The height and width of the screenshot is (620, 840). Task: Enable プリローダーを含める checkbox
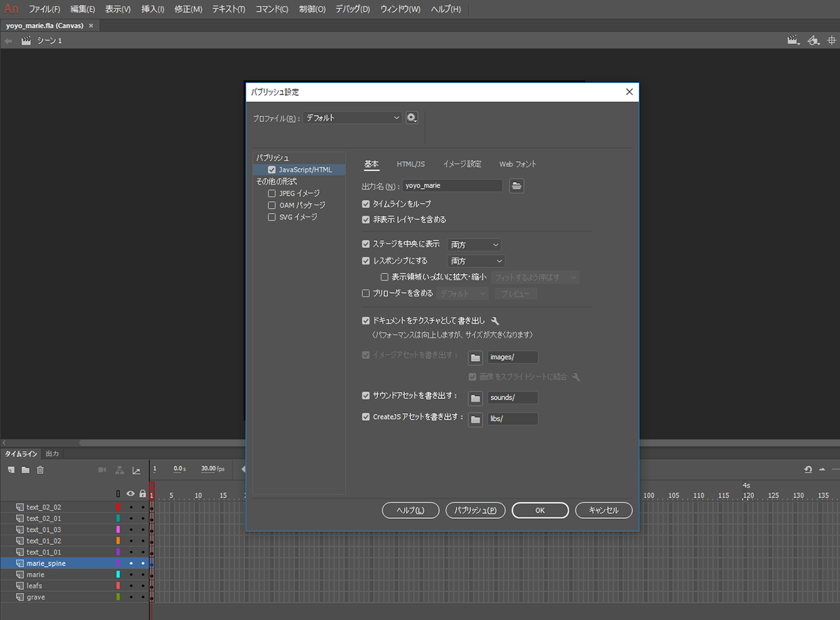coord(366,293)
